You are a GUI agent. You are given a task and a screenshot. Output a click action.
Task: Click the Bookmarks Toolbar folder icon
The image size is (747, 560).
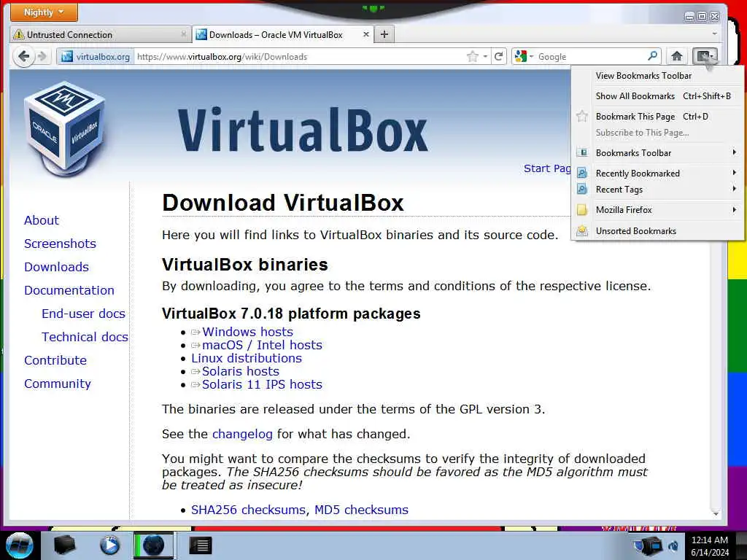pyautogui.click(x=581, y=153)
